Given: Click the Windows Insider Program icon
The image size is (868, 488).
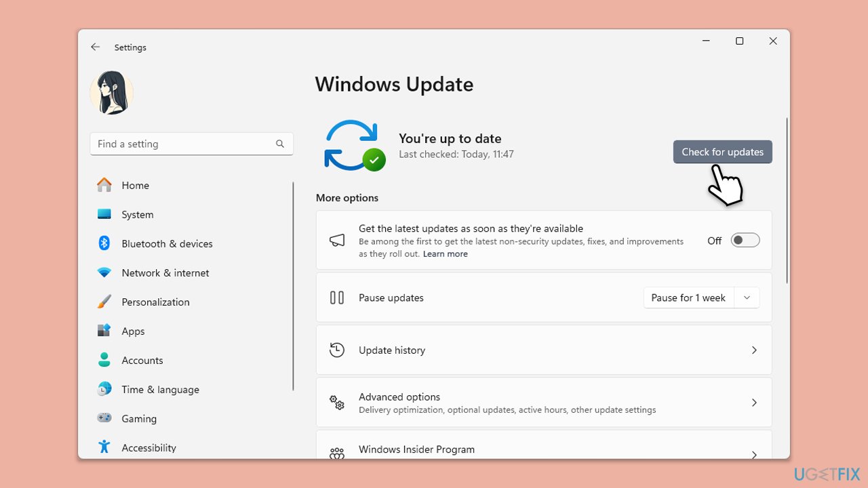Looking at the screenshot, I should [337, 453].
